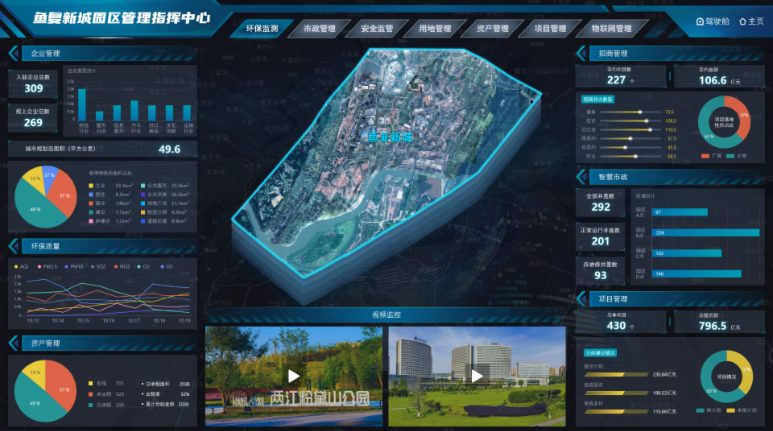
Task: Click arrow icon beside 招商管理 header
Action: 583,53
